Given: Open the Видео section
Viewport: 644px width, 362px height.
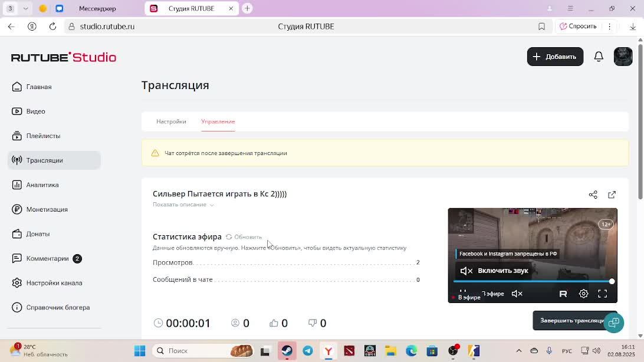Looking at the screenshot, I should coord(36,111).
